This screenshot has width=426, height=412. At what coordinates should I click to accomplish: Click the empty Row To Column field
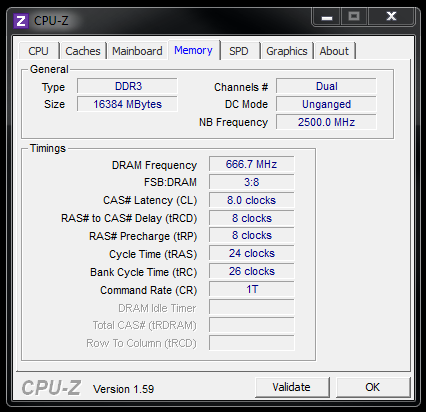[252, 343]
